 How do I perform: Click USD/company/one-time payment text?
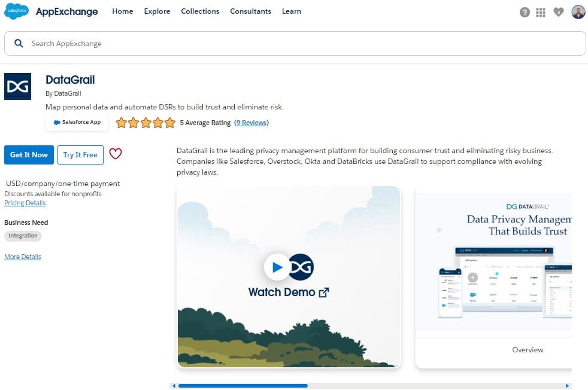tap(63, 184)
